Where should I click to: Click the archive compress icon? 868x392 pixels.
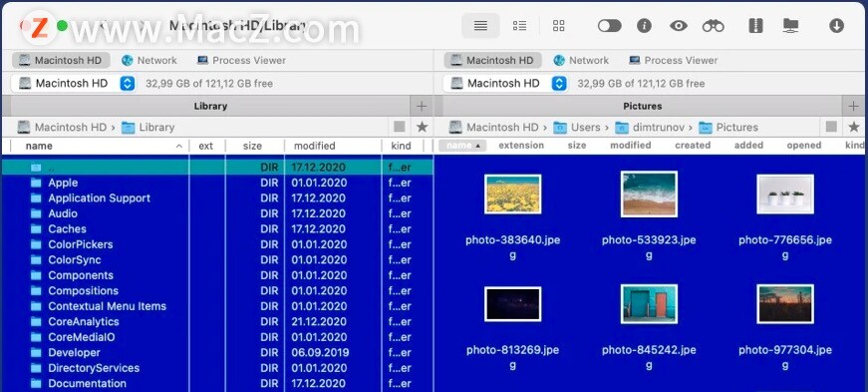(755, 26)
